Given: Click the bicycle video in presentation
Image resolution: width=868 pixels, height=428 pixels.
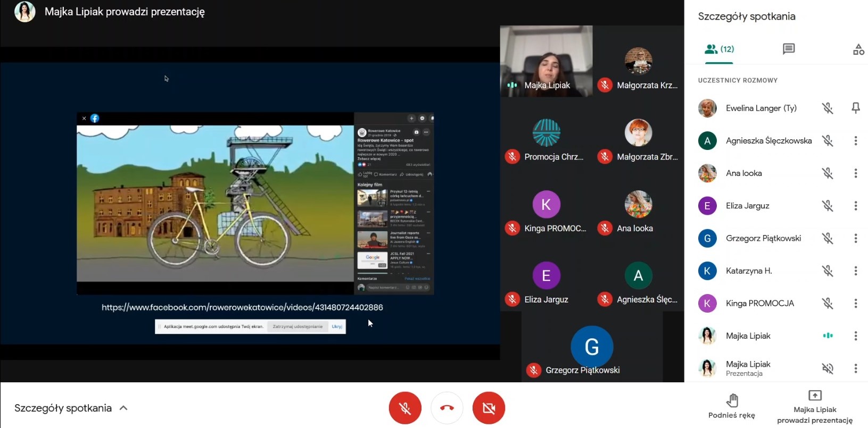Looking at the screenshot, I should click(x=215, y=203).
